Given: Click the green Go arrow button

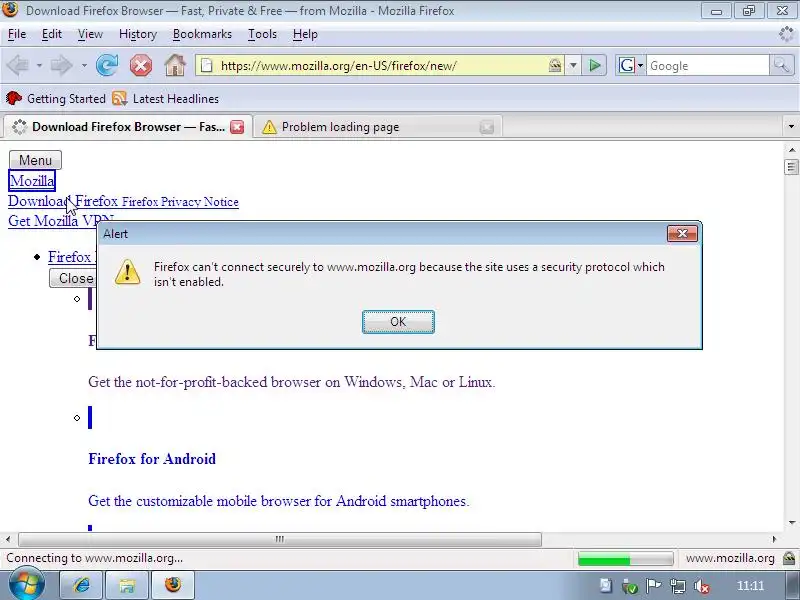Looking at the screenshot, I should coord(594,65).
